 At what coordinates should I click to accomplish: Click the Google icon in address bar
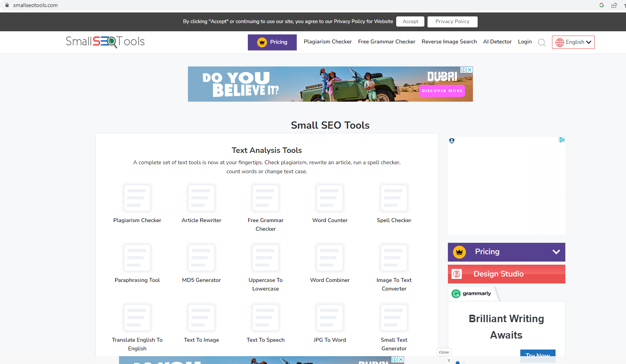click(602, 5)
